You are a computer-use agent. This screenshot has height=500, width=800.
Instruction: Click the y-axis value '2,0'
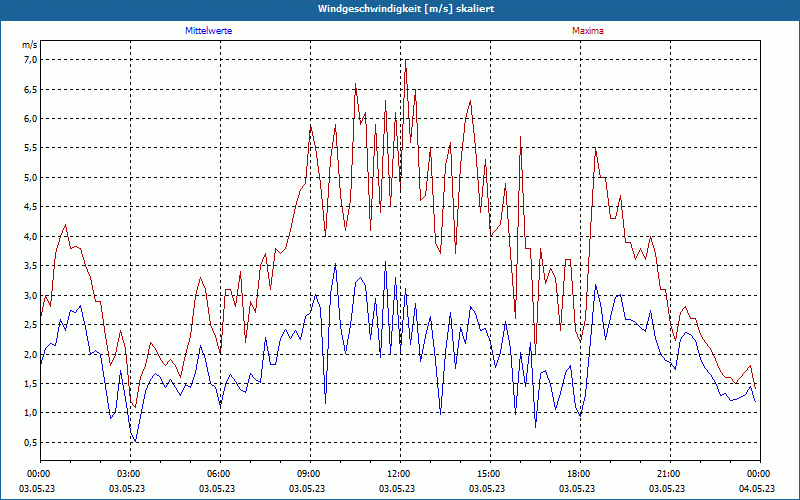[31, 354]
